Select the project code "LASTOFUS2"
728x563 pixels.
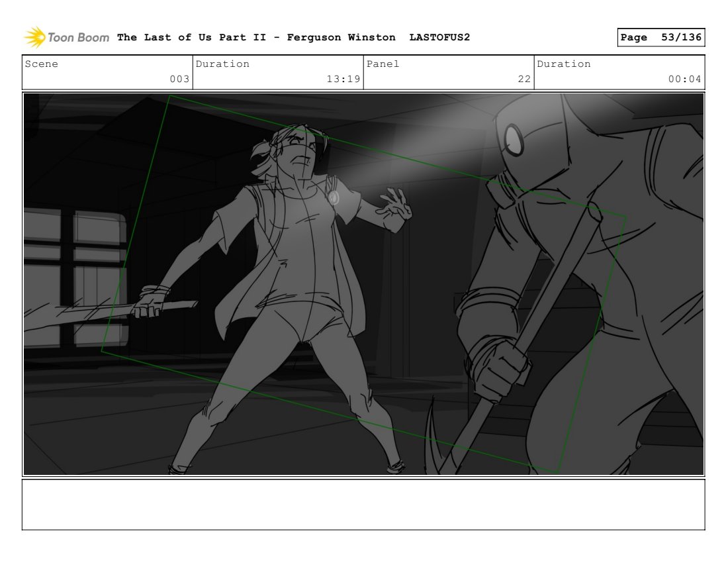click(x=439, y=37)
